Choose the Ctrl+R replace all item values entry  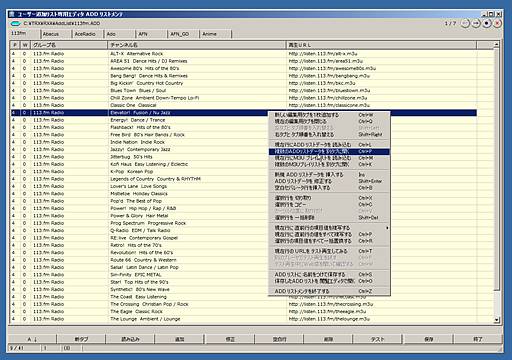click(329, 241)
